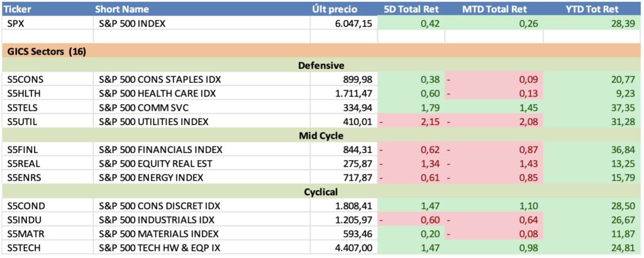Select the YTD Tot Ret header
The width and height of the screenshot is (644, 258).
(592, 9)
